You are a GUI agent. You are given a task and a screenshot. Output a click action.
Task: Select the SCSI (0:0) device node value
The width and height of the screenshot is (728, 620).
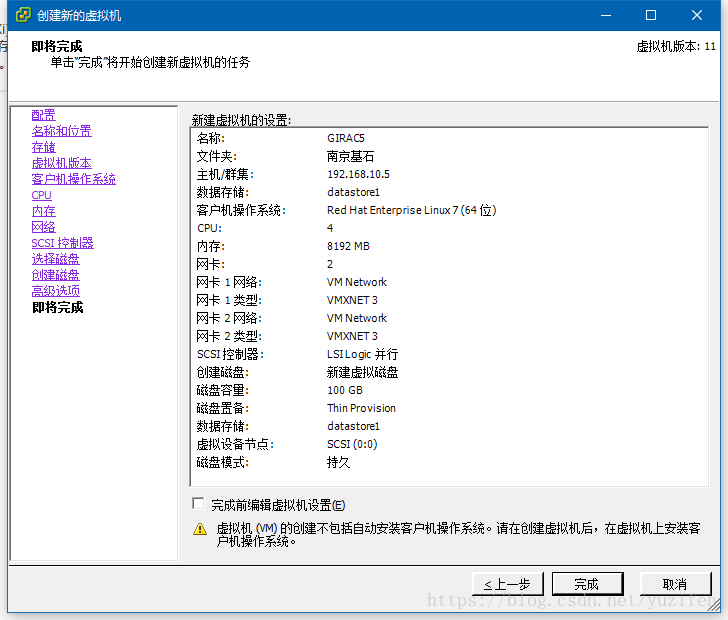352,444
